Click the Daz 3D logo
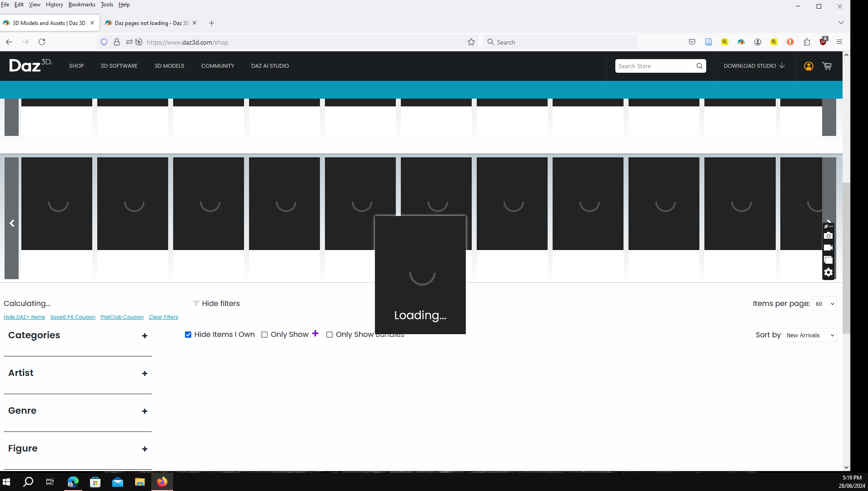The width and height of the screenshot is (868, 491). [30, 66]
